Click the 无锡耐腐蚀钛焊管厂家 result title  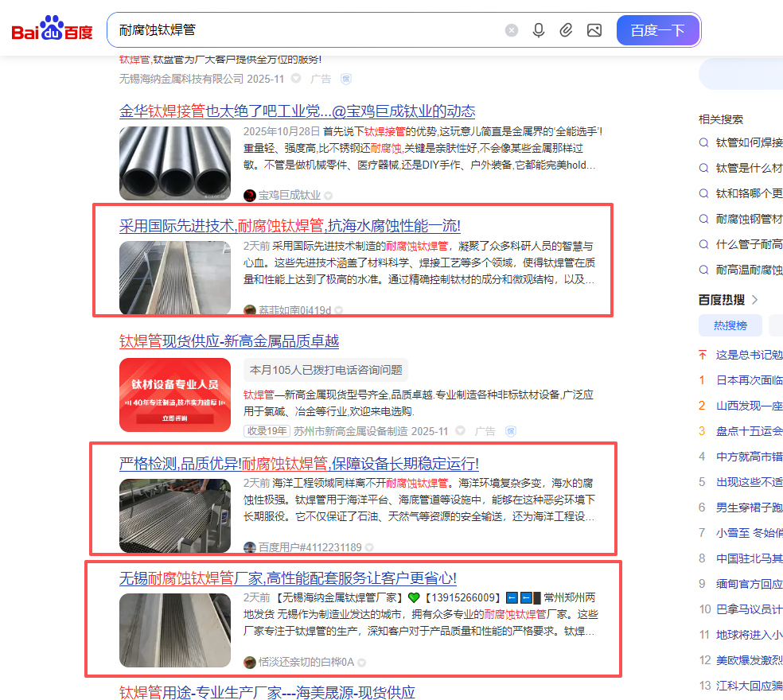pos(287,577)
